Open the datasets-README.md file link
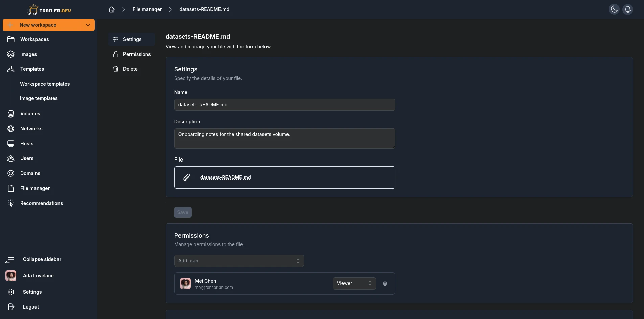Screen dimensions: 644x319 coord(225,177)
